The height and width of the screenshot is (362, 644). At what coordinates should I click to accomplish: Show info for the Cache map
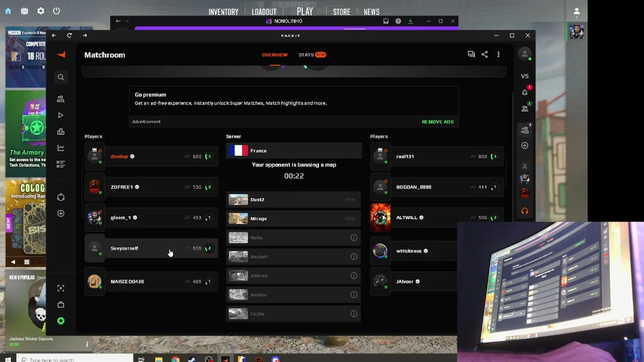tap(354, 314)
